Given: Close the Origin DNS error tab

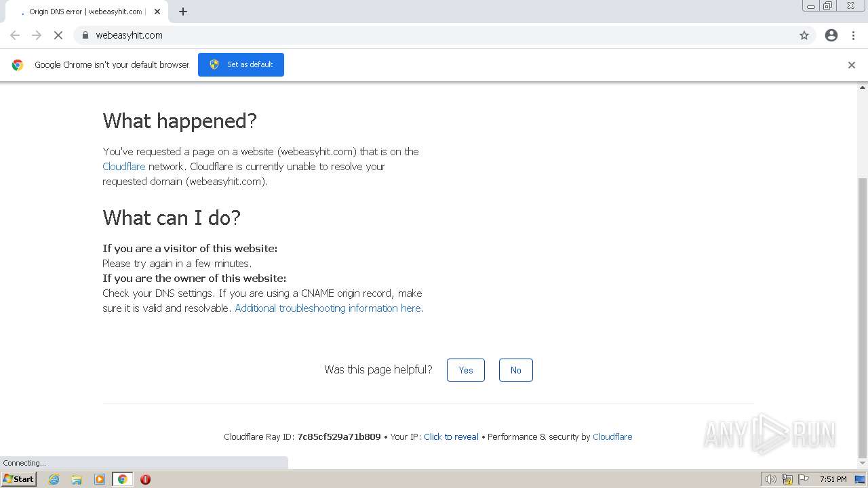Looking at the screenshot, I should coord(157,12).
